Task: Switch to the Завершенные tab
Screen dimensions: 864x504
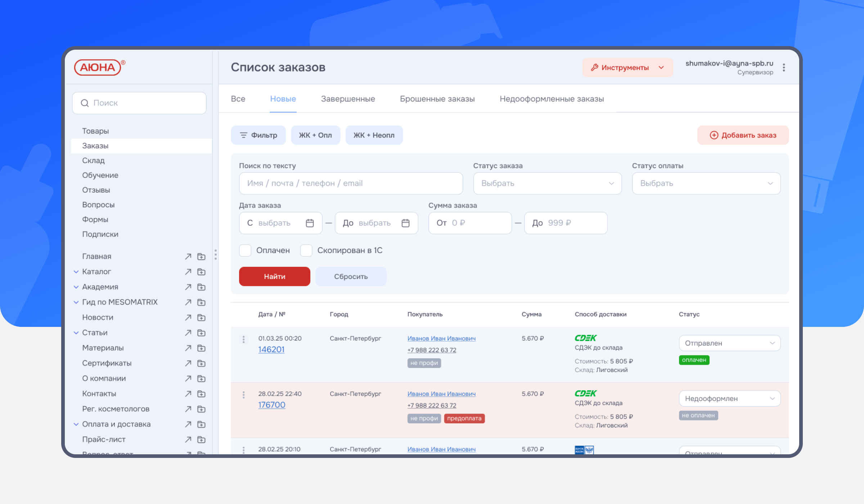Action: click(x=348, y=99)
